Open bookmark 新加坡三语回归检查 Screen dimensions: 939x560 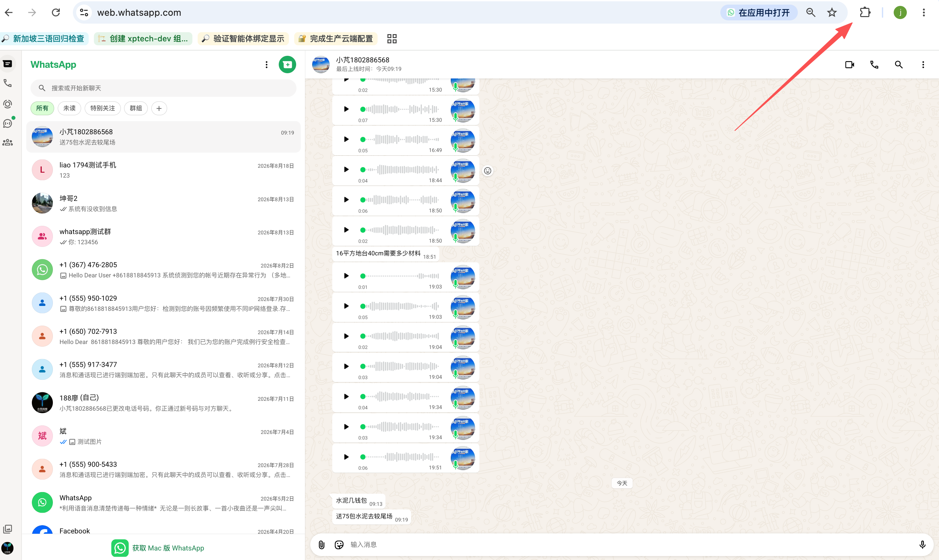point(44,38)
